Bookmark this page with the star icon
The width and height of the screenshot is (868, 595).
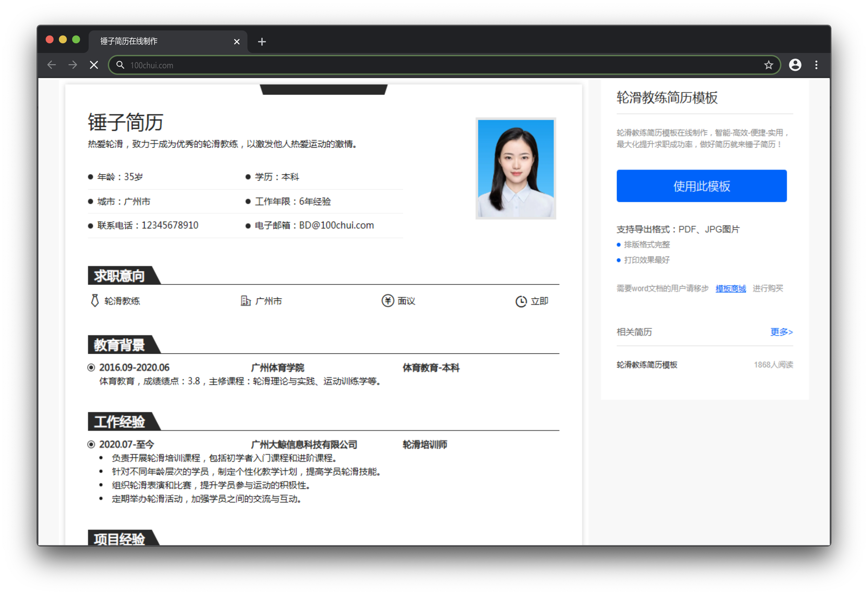point(768,65)
